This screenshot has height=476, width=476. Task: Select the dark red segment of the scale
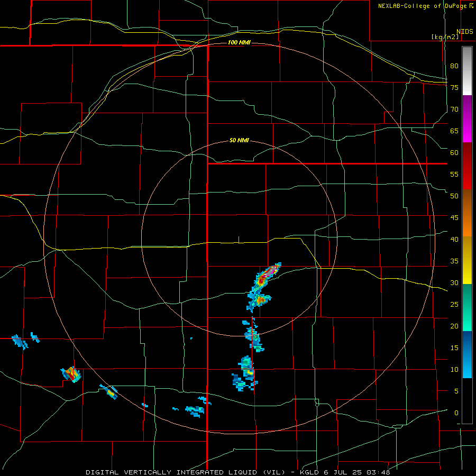tap(467, 166)
